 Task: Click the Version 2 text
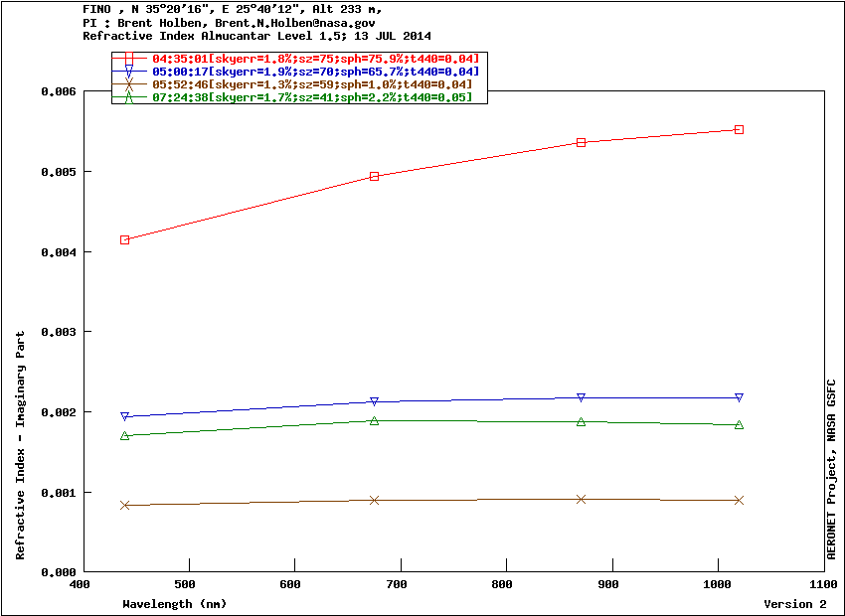point(794,604)
